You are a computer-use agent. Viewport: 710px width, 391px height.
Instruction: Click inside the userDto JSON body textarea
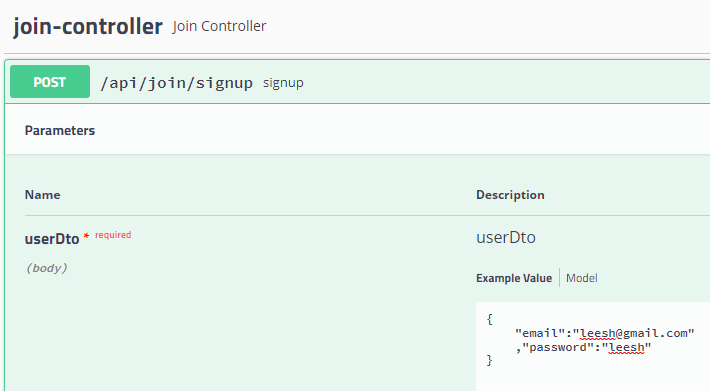pos(593,346)
